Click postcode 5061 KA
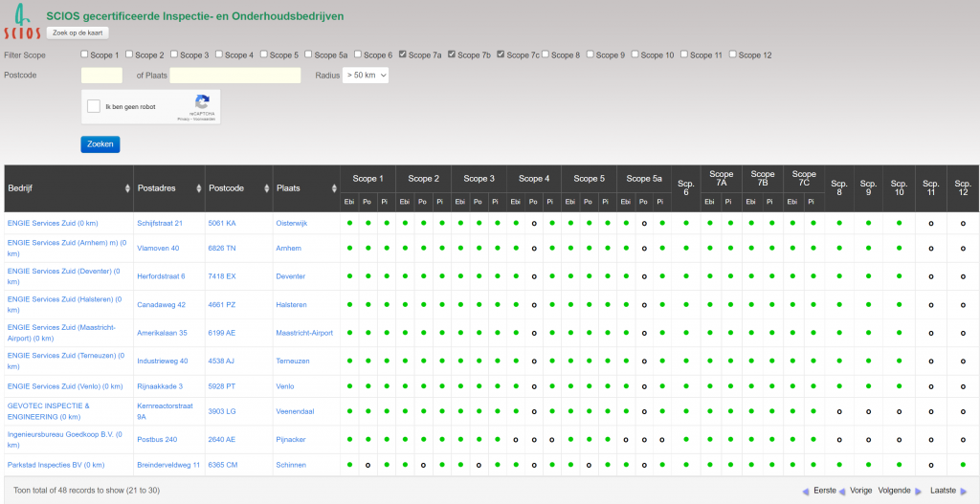Viewport: 980px width, 504px height. [x=222, y=223]
